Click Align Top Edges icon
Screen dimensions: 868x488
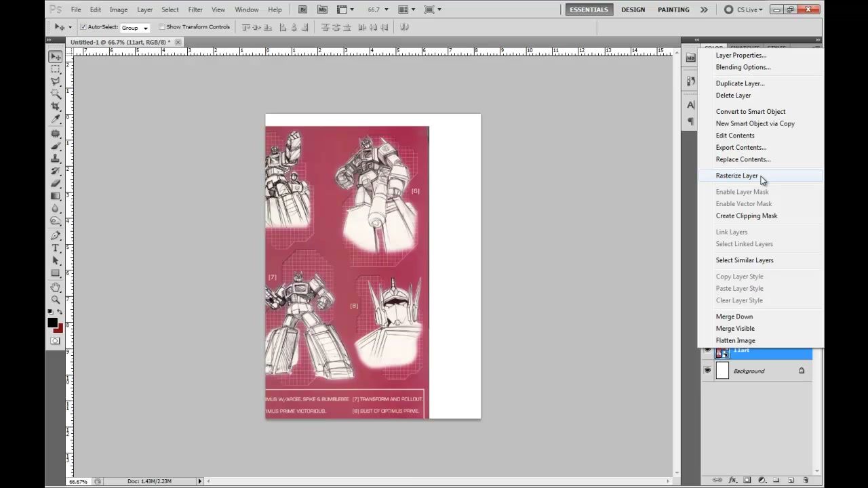coord(247,27)
